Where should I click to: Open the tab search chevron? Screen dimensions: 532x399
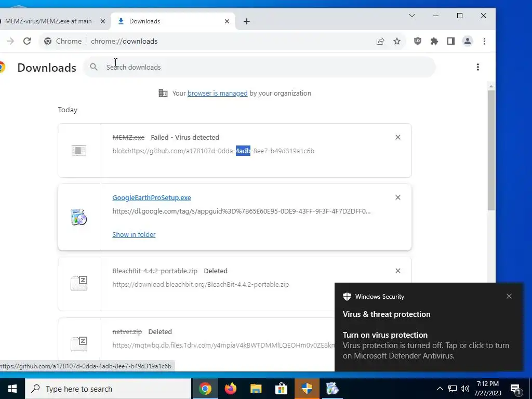coord(412,16)
